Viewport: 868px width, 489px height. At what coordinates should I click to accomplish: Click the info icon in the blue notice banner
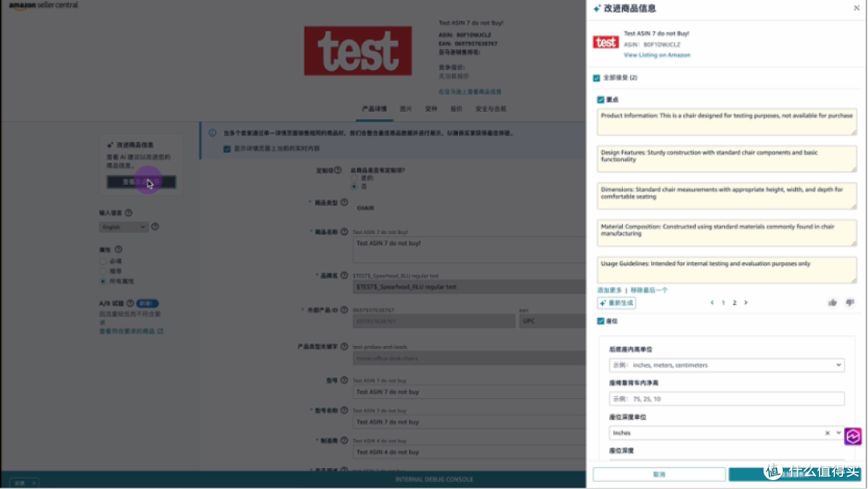pyautogui.click(x=212, y=133)
